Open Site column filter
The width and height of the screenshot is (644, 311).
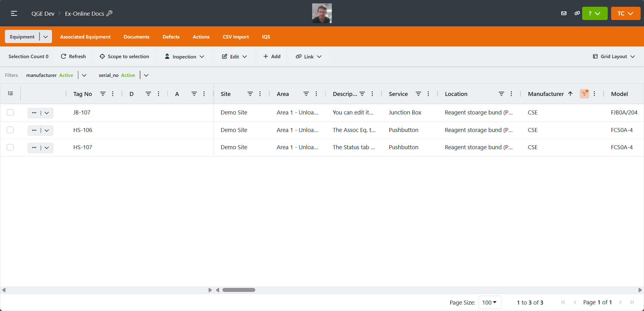tap(250, 94)
